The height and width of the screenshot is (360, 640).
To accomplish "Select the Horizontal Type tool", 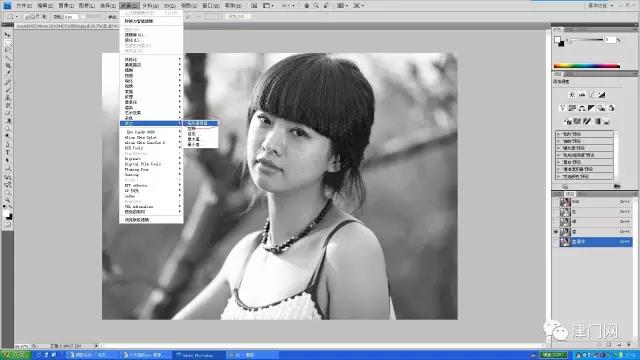I will (x=7, y=152).
